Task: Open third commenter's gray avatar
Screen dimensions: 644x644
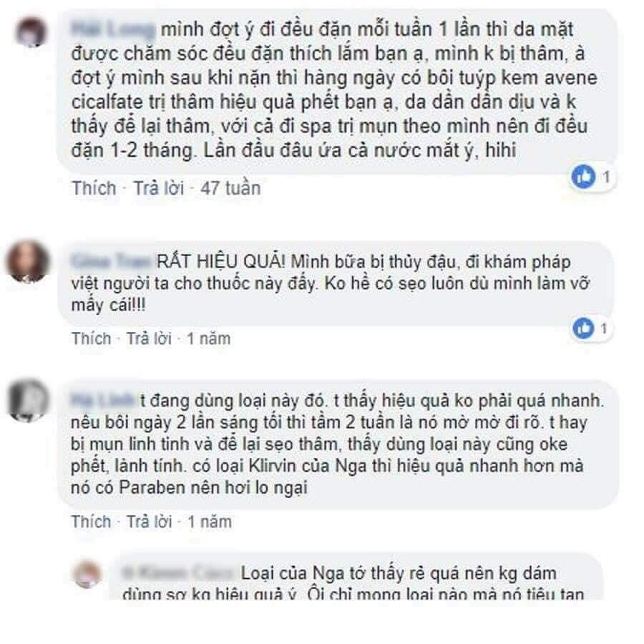Action: tap(27, 399)
